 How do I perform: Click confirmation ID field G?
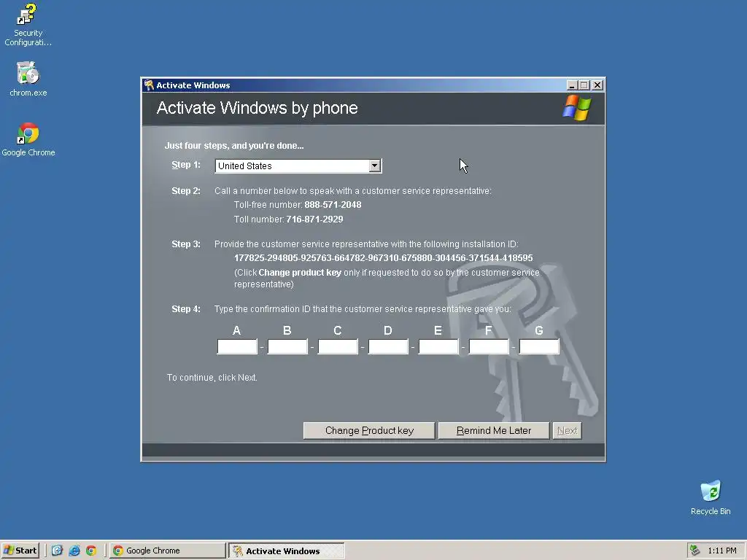(x=539, y=346)
